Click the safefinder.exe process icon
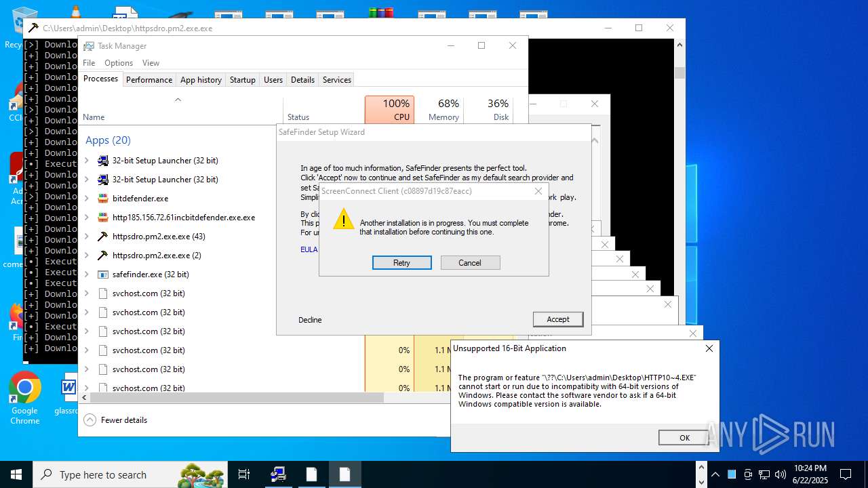 point(103,274)
